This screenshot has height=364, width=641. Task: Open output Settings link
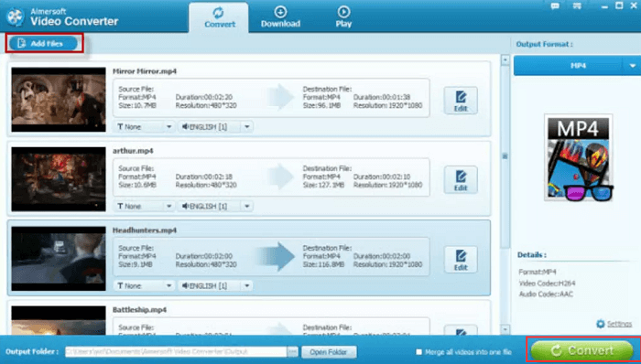(x=619, y=324)
